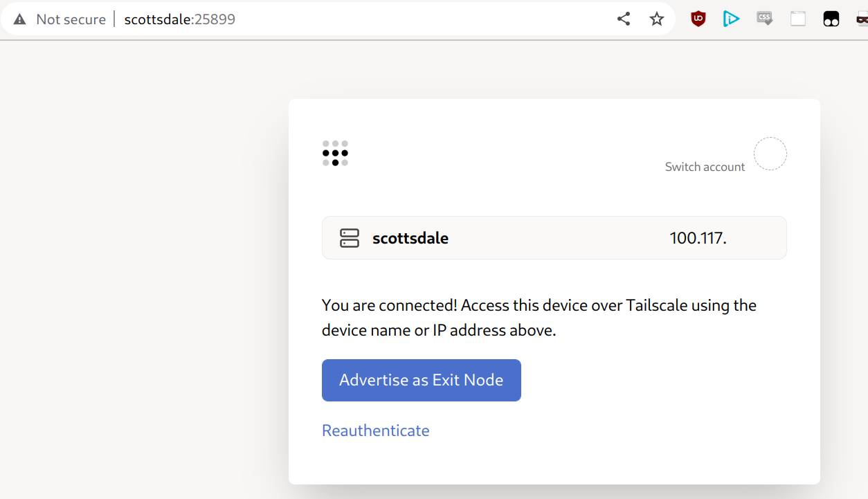The height and width of the screenshot is (499, 868).
Task: Switch to a different Tailscale account
Action: (705, 167)
